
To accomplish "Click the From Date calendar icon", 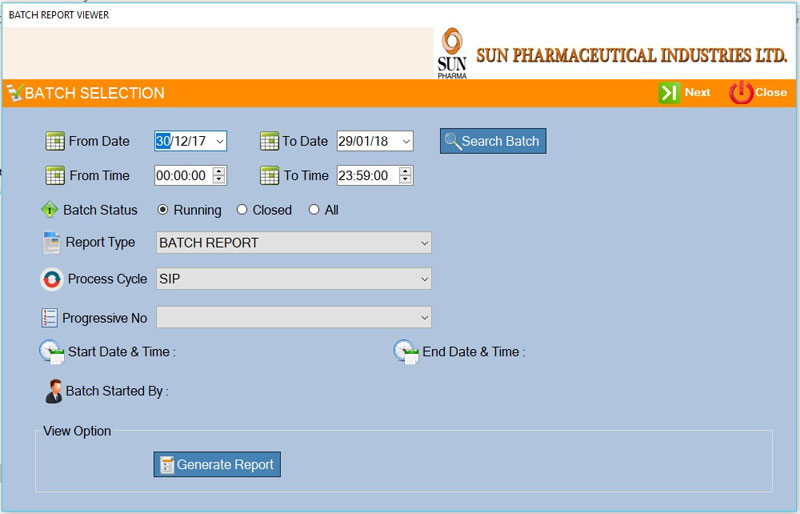I will [55, 141].
